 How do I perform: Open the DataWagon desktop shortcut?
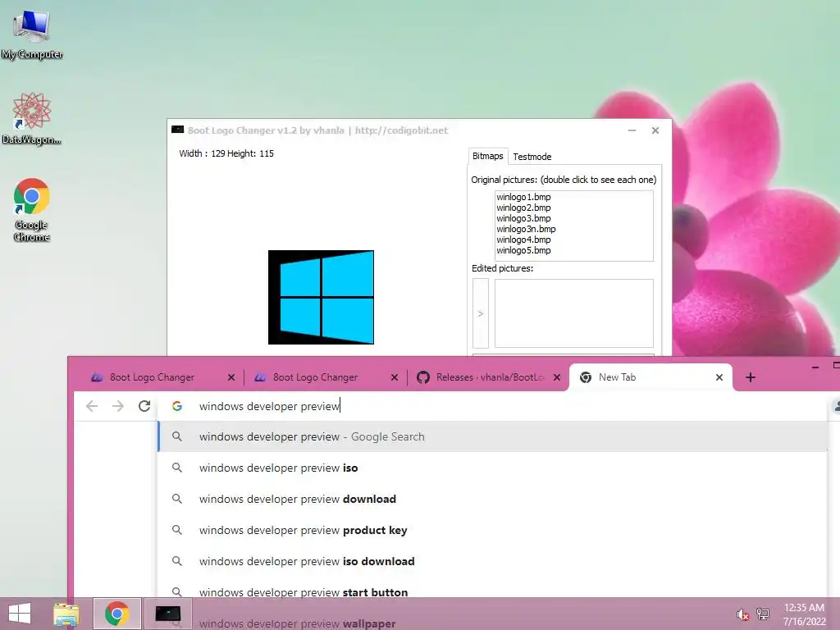(32, 119)
